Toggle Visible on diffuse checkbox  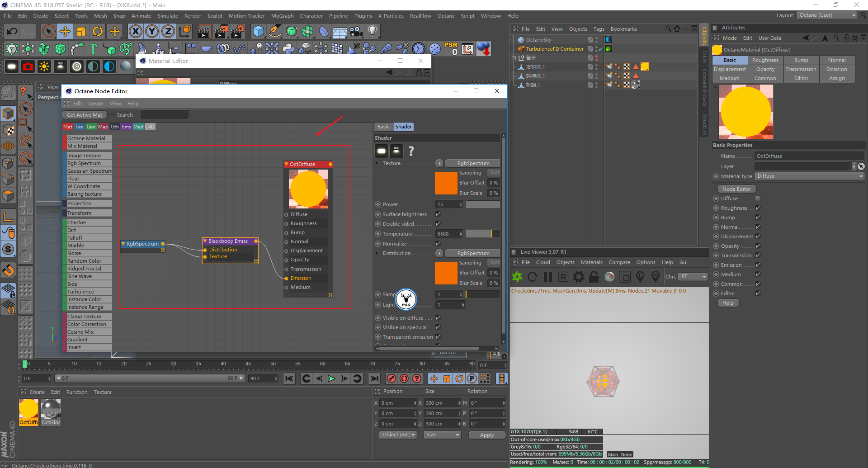click(x=438, y=317)
